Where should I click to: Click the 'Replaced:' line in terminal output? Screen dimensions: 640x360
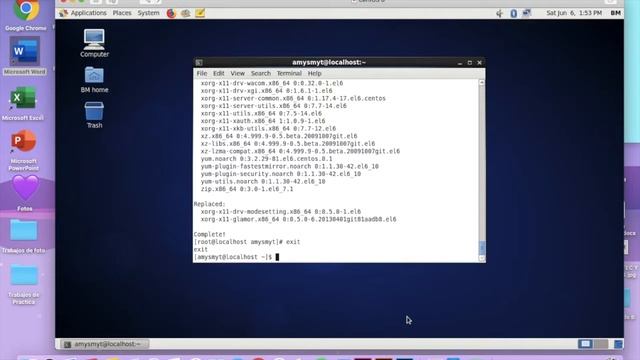click(x=209, y=204)
